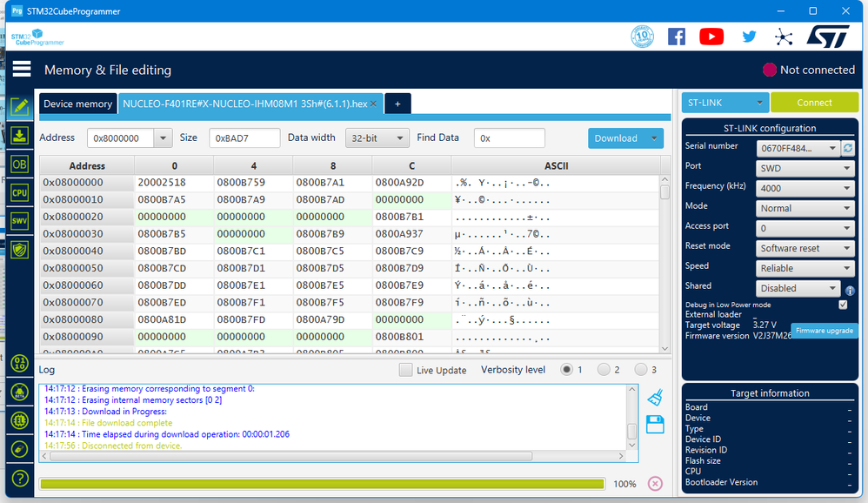This screenshot has width=868, height=503.
Task: Open the Frequency 4000 dropdown
Action: pyautogui.click(x=805, y=188)
